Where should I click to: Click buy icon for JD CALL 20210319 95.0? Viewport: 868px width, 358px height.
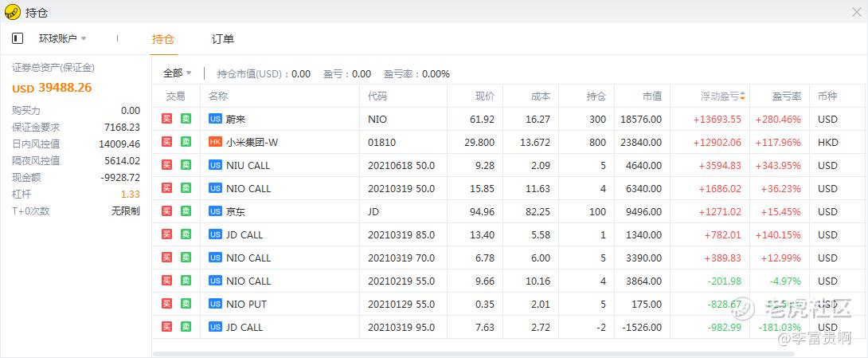tap(166, 327)
